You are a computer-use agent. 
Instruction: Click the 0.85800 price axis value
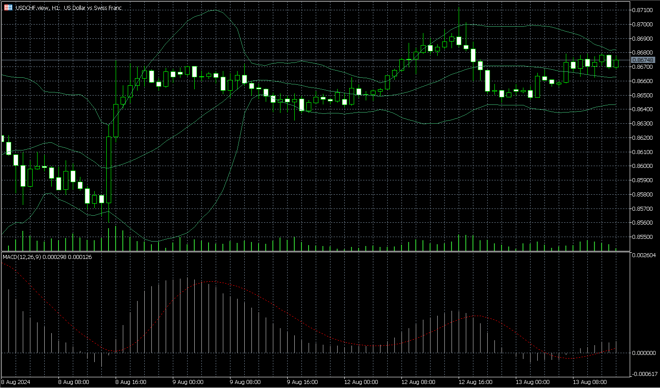pyautogui.click(x=643, y=195)
